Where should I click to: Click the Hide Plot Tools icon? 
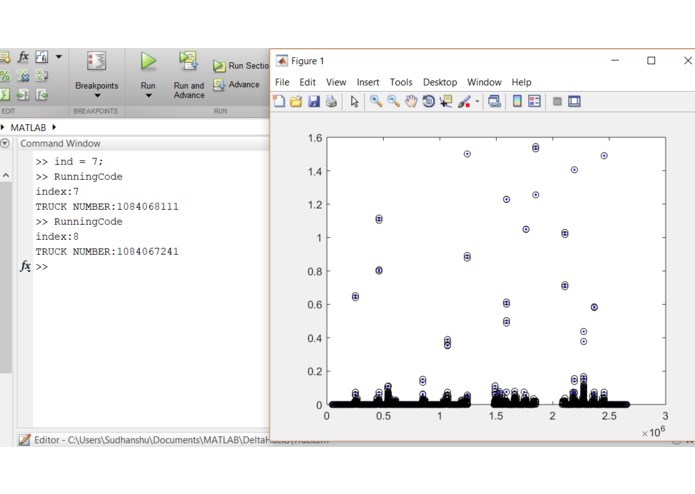[x=557, y=101]
